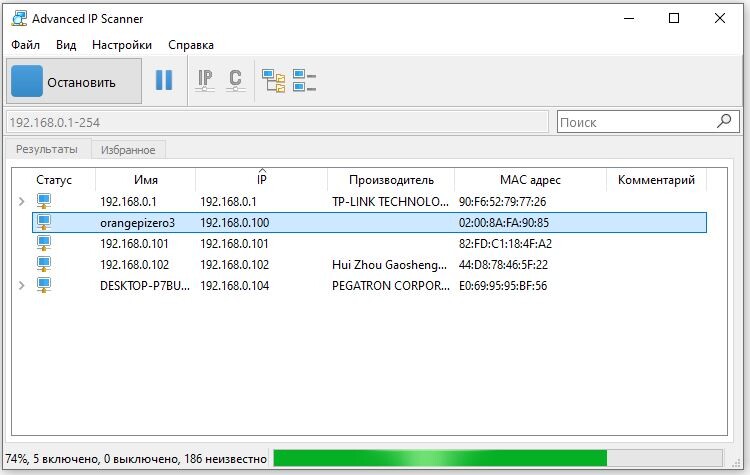Click the green scan progress bar
The width and height of the screenshot is (750, 475).
pos(497,458)
